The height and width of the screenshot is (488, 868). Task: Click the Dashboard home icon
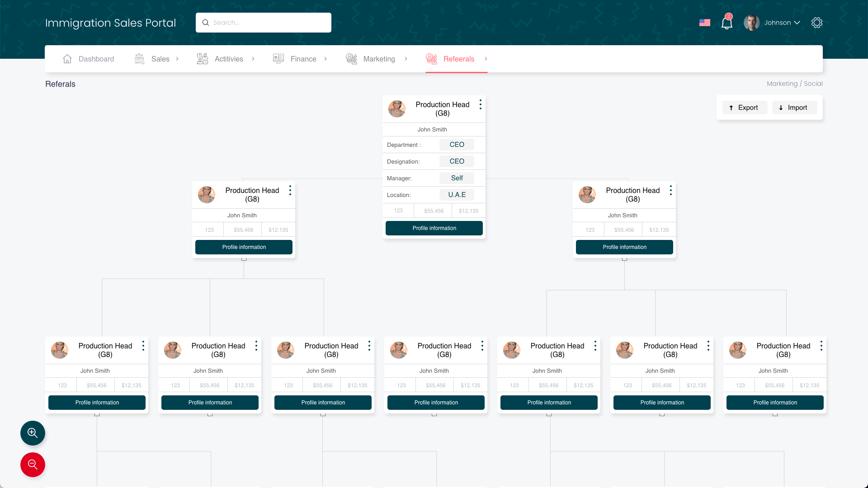coord(67,59)
